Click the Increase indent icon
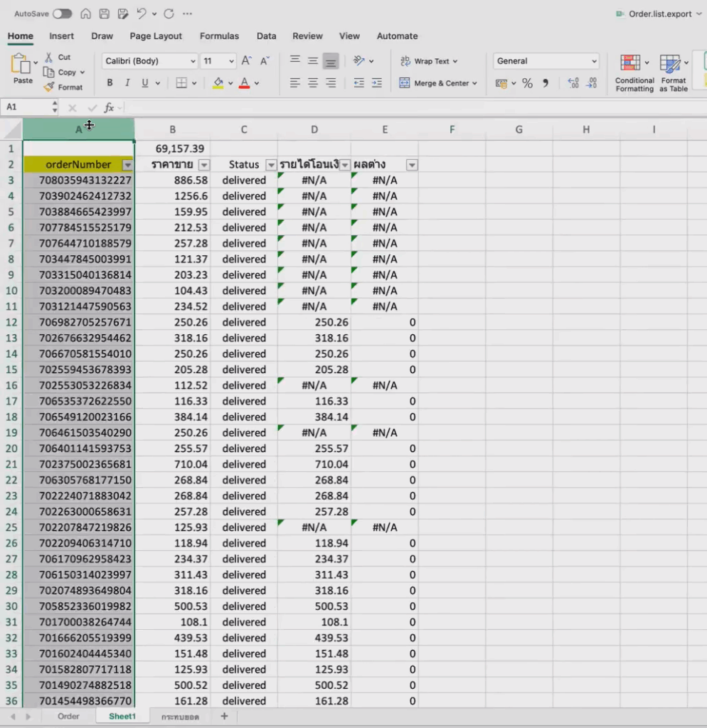Image resolution: width=707 pixels, height=728 pixels. (x=378, y=83)
